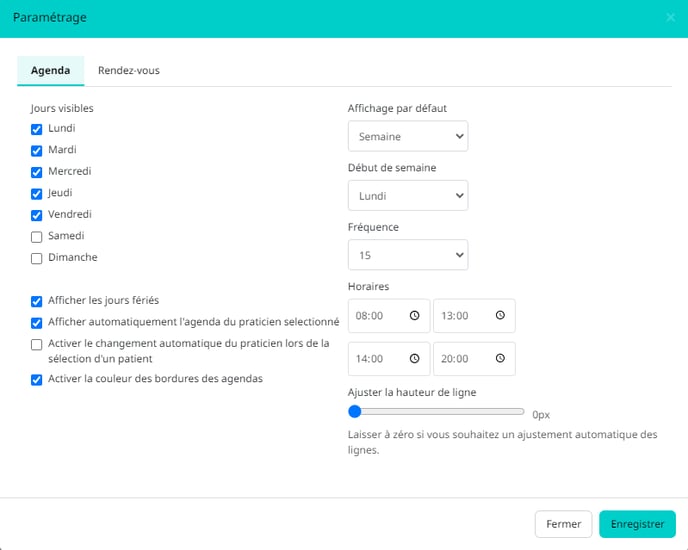
Task: Click inside the 14:00 time field
Action: tap(389, 359)
